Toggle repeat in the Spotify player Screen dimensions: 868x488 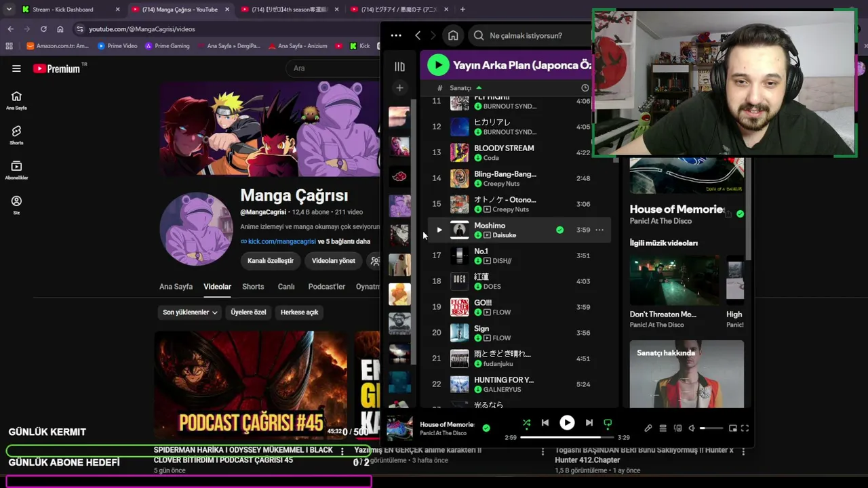[608, 423]
